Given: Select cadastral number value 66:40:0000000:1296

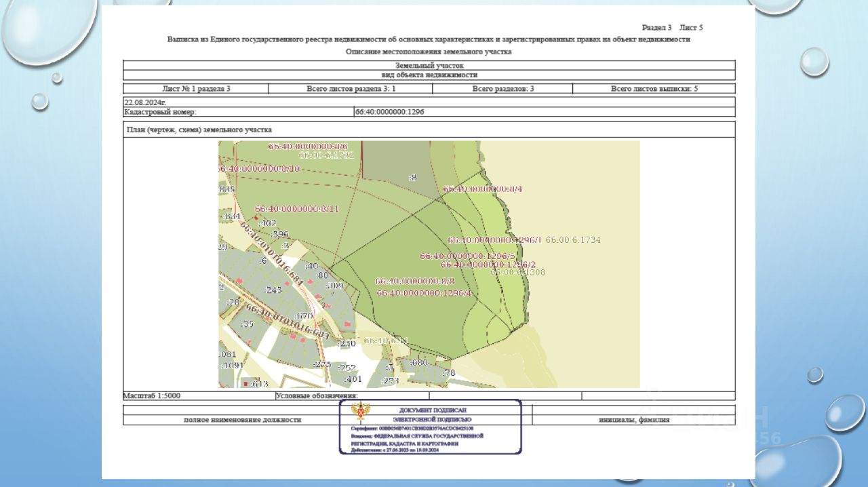Looking at the screenshot, I should (389, 112).
